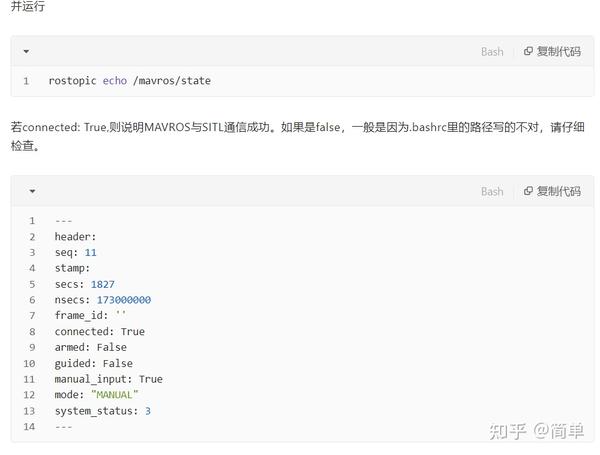600x455 pixels.
Task: Click the seq value 11
Action: pyautogui.click(x=91, y=253)
